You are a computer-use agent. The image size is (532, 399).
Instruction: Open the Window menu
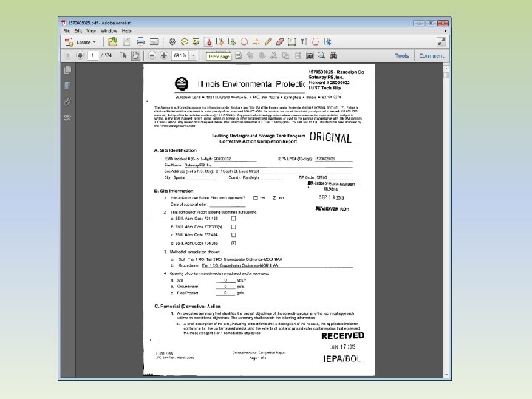tap(109, 30)
